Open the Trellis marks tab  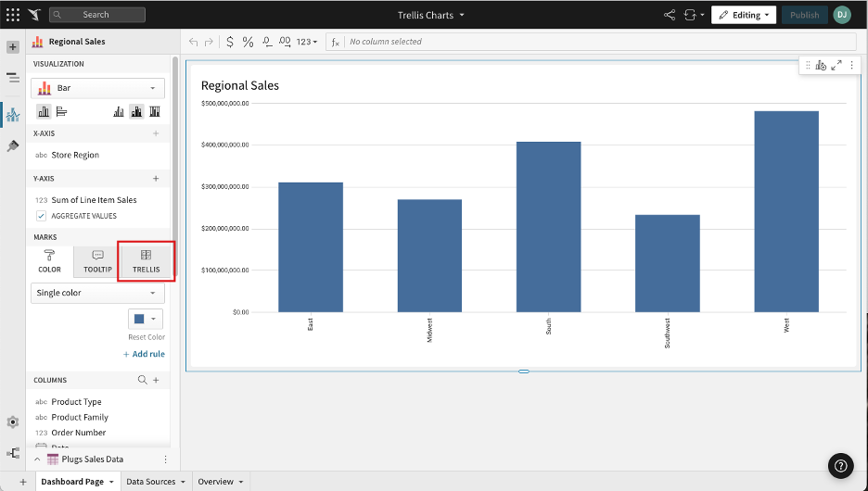click(146, 260)
